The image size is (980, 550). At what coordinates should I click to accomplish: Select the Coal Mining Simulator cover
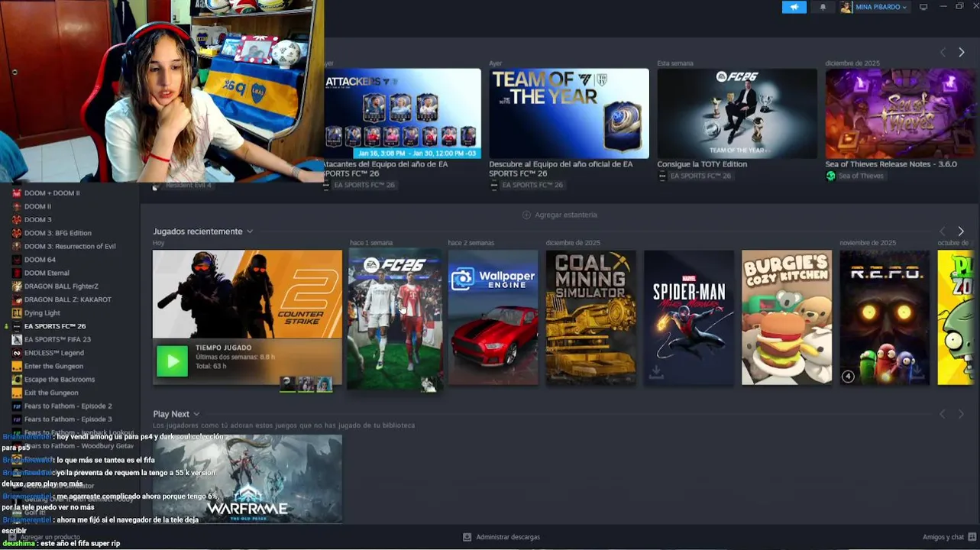click(590, 318)
